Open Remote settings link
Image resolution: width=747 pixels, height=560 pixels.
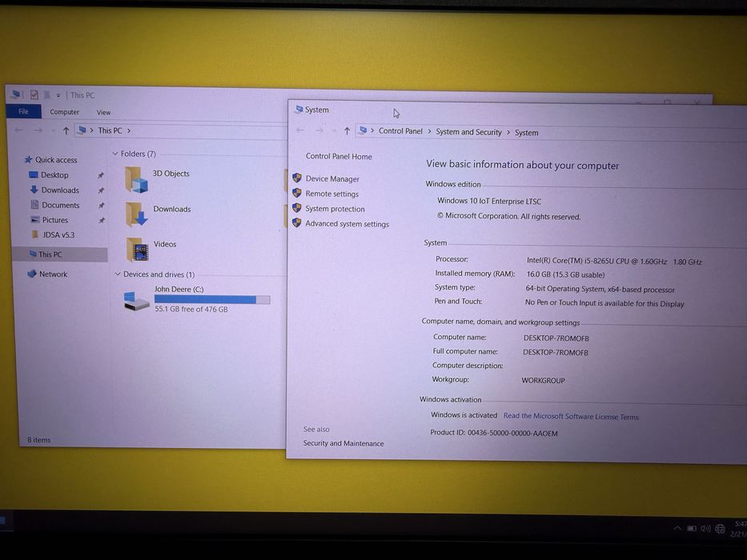coord(332,194)
